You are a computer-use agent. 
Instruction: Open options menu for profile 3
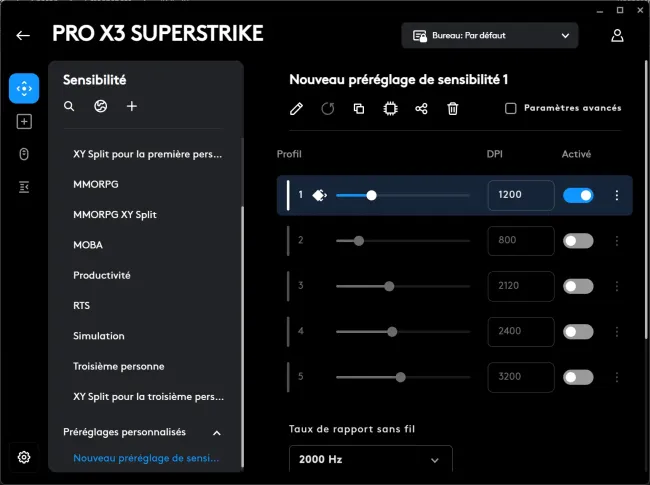(617, 286)
